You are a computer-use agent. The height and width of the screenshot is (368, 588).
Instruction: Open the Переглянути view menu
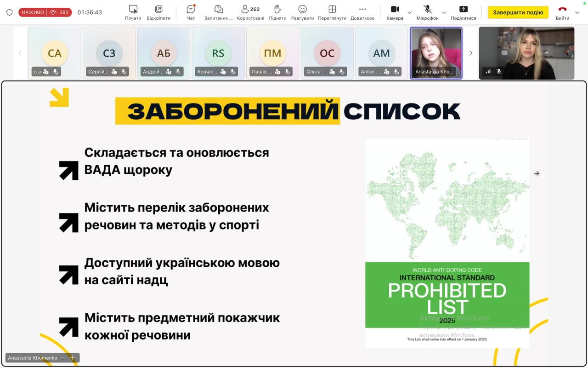pyautogui.click(x=332, y=12)
